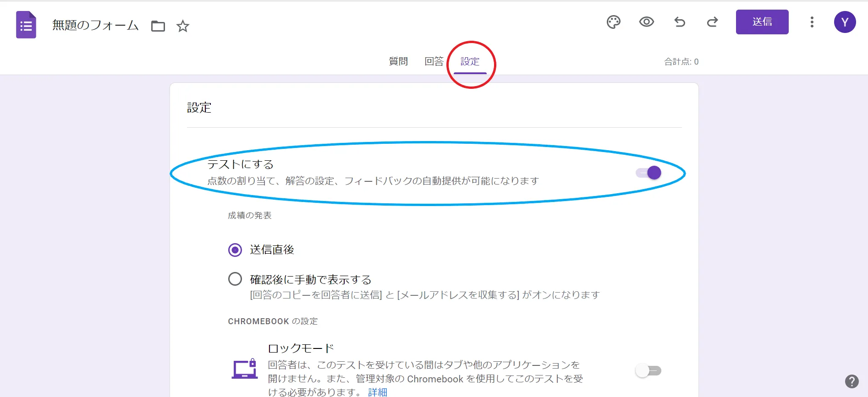The height and width of the screenshot is (397, 868).
Task: Click the move to folder icon
Action: pos(158,26)
